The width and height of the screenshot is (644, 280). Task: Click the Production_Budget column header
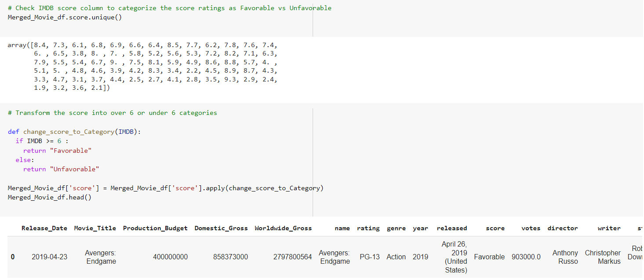[x=155, y=228]
